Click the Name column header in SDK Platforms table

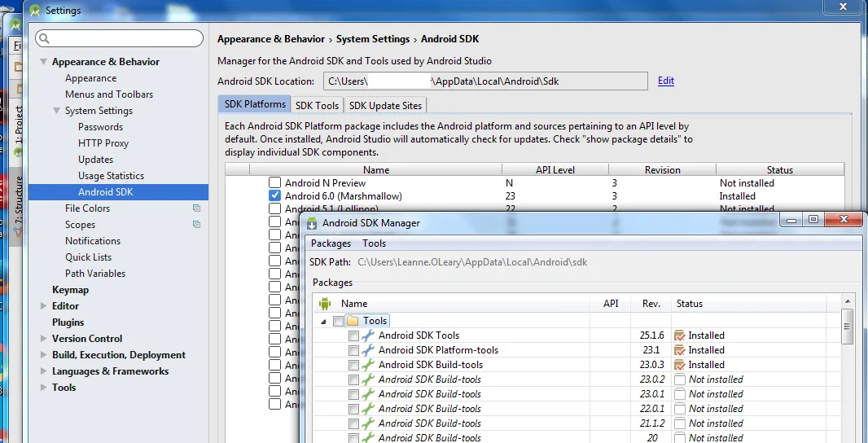[x=376, y=170]
